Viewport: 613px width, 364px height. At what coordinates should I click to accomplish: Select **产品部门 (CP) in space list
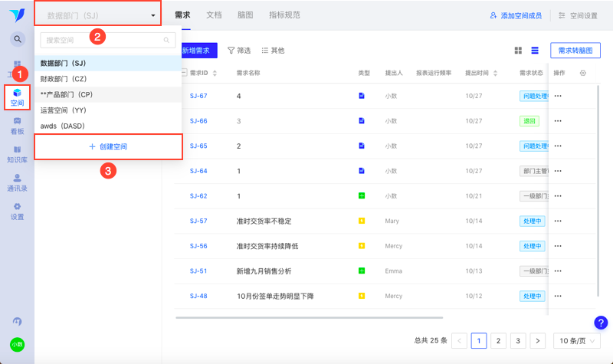click(x=108, y=94)
